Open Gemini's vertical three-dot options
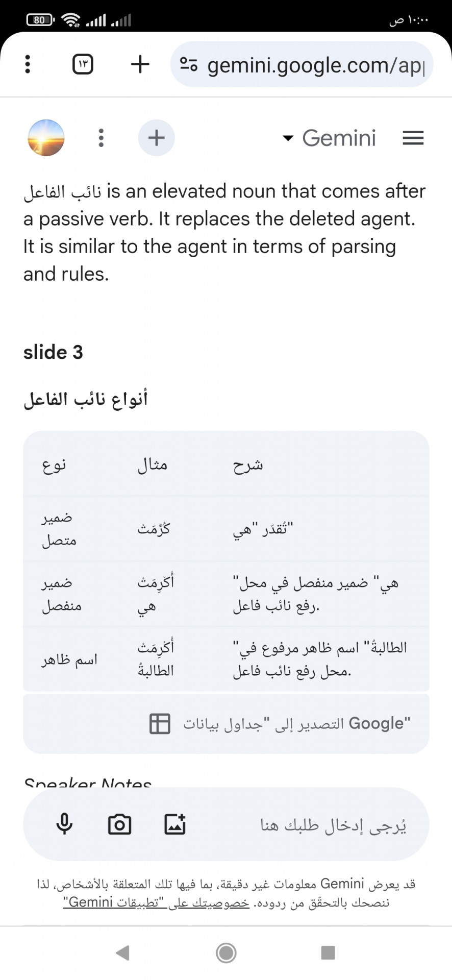452x980 pixels. tap(101, 138)
